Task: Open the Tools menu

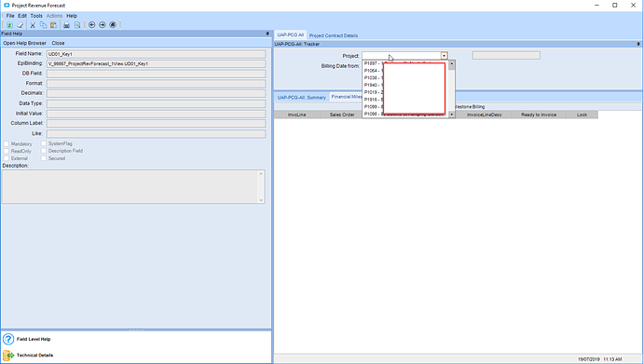Action: (x=36, y=16)
